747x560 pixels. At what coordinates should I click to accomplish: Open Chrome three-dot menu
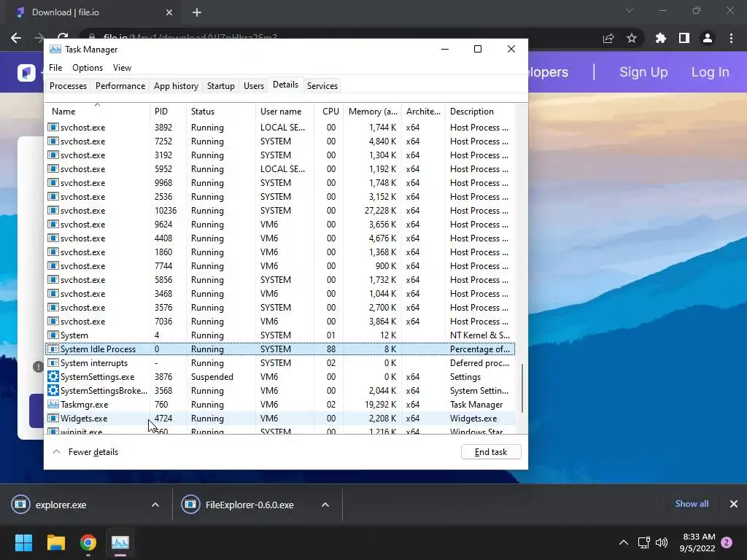point(731,38)
